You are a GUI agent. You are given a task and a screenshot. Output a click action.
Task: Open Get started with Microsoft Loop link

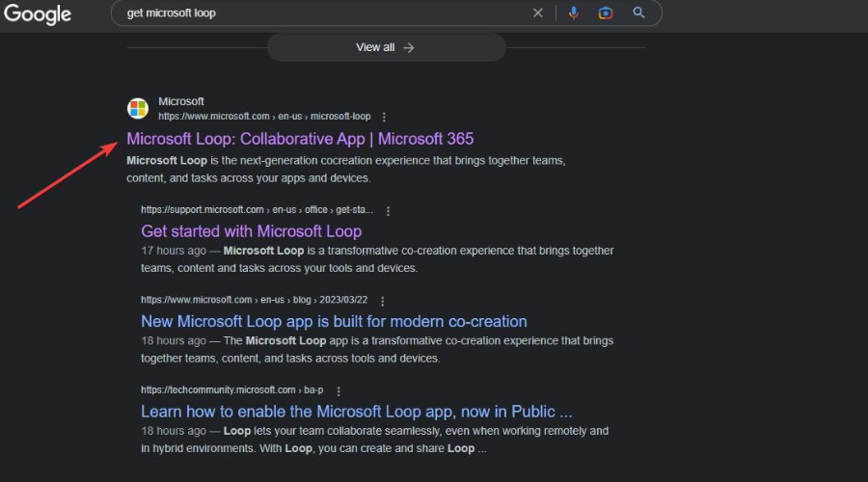[x=251, y=231]
